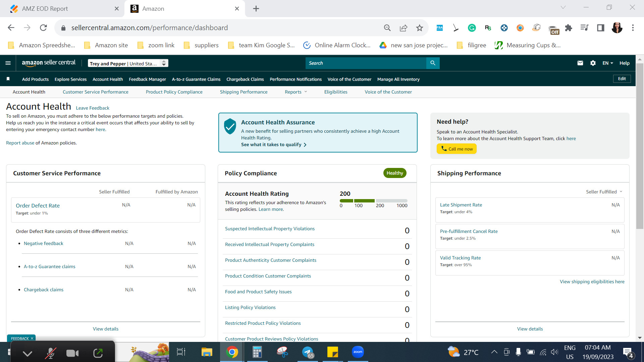644x362 pixels.
Task: Open the browser Extensions puzzle icon
Action: pos(569,28)
